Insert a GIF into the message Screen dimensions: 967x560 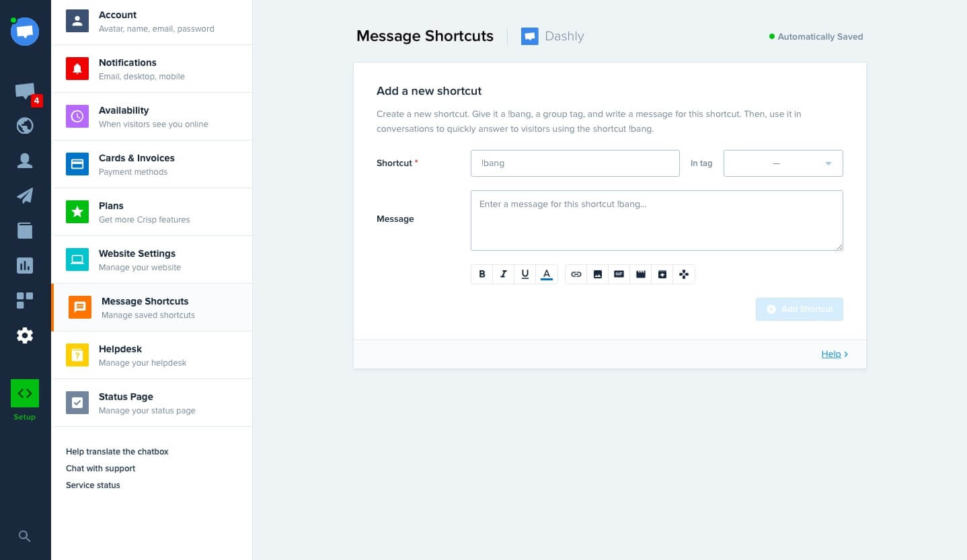619,274
